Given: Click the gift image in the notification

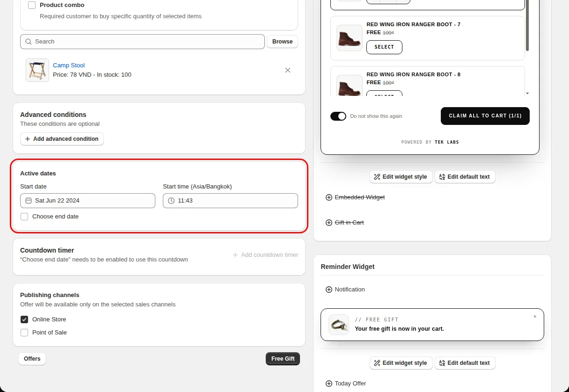Looking at the screenshot, I should (x=339, y=325).
